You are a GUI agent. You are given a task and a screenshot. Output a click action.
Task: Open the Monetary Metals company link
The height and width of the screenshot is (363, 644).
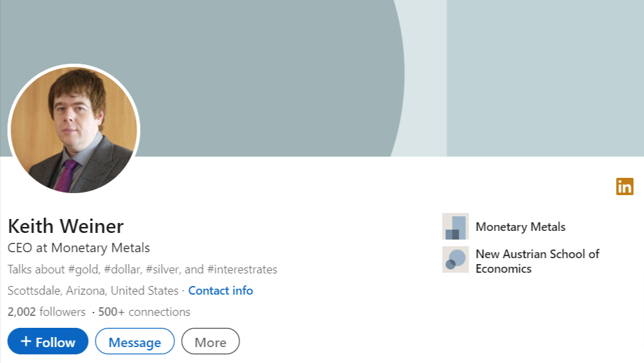[x=521, y=227]
